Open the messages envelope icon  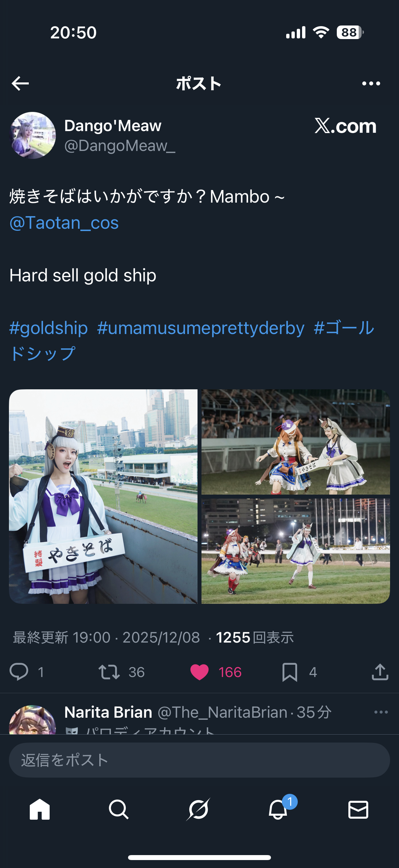coord(358,810)
